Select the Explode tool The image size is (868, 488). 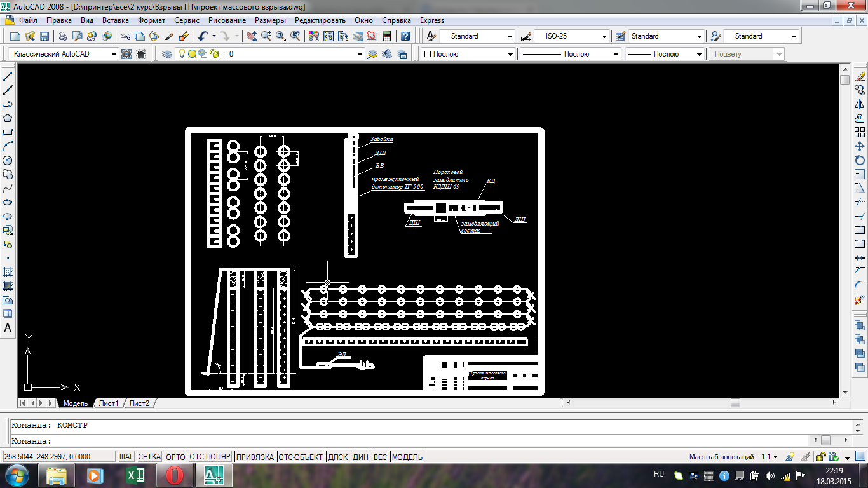coord(860,300)
